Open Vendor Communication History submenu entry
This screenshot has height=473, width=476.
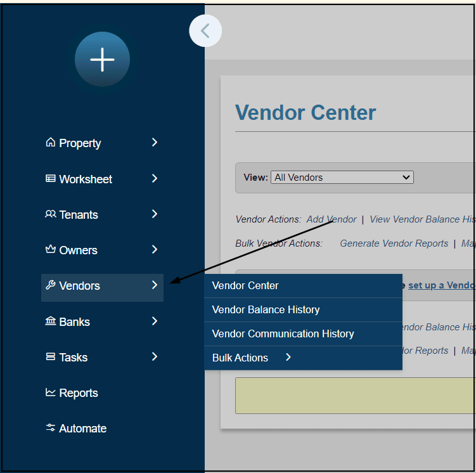click(x=283, y=334)
